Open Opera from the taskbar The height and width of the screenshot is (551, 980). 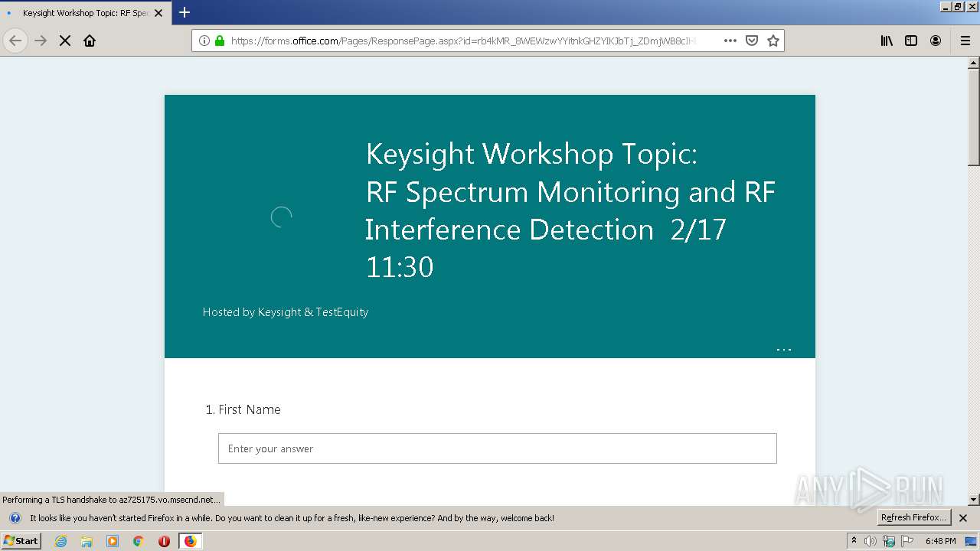[x=164, y=541]
